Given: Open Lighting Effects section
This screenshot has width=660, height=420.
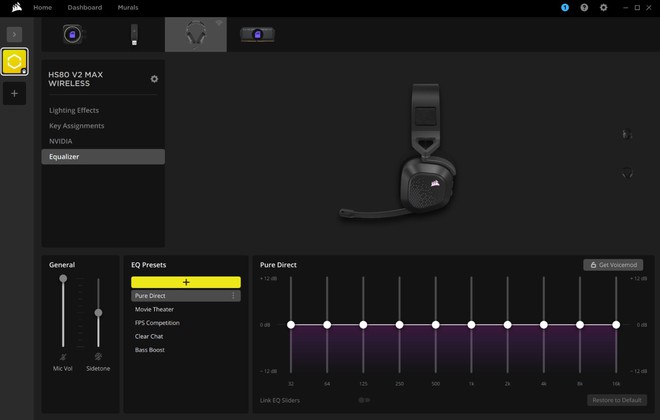Looking at the screenshot, I should [74, 110].
